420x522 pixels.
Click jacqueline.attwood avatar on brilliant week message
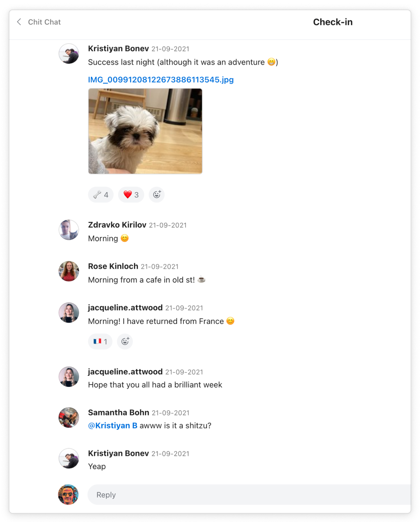pos(69,377)
